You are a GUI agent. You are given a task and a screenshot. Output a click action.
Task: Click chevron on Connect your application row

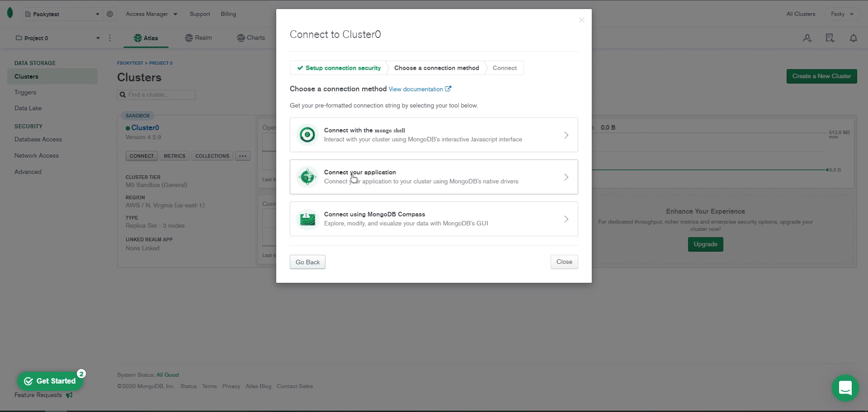(x=566, y=177)
